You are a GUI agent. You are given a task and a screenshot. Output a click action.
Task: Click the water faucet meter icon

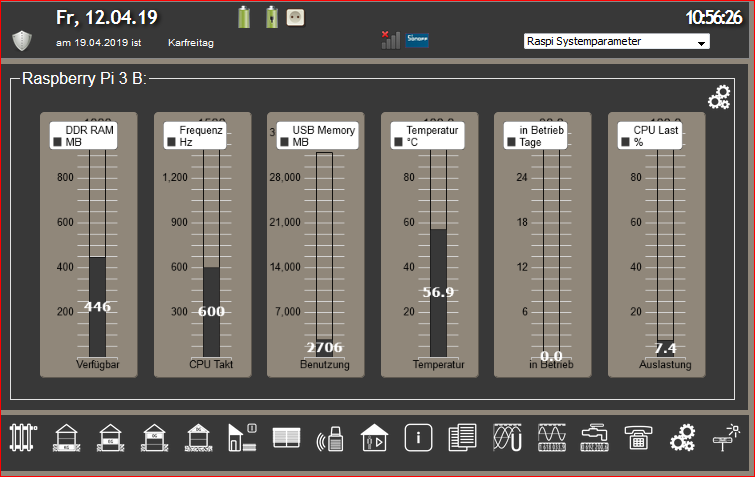[x=594, y=437]
